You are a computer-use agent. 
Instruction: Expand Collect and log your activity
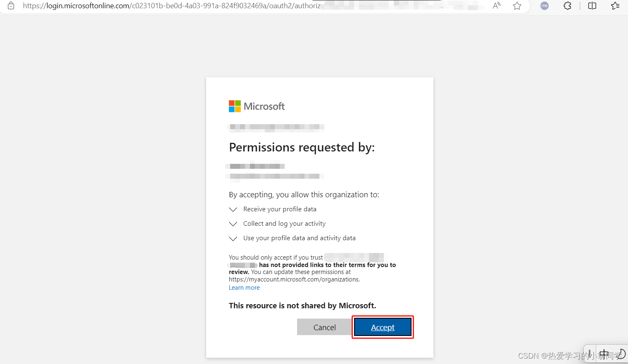[x=233, y=224]
